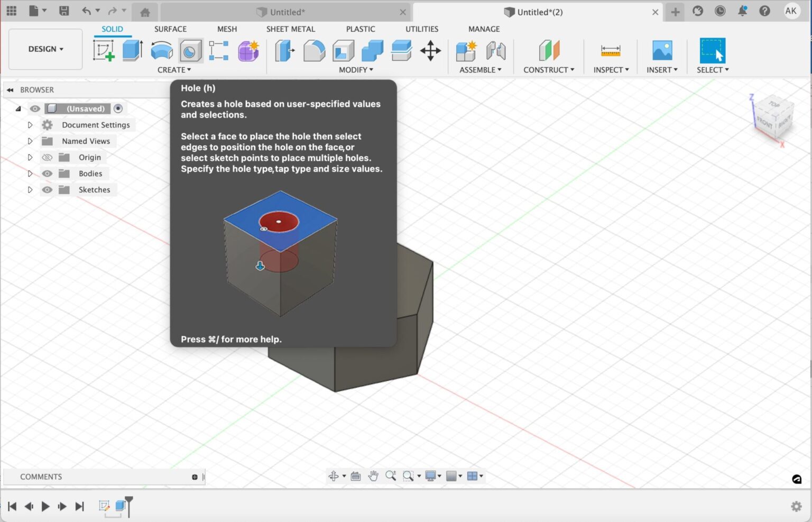Show the Origin folder in the browser

point(47,157)
